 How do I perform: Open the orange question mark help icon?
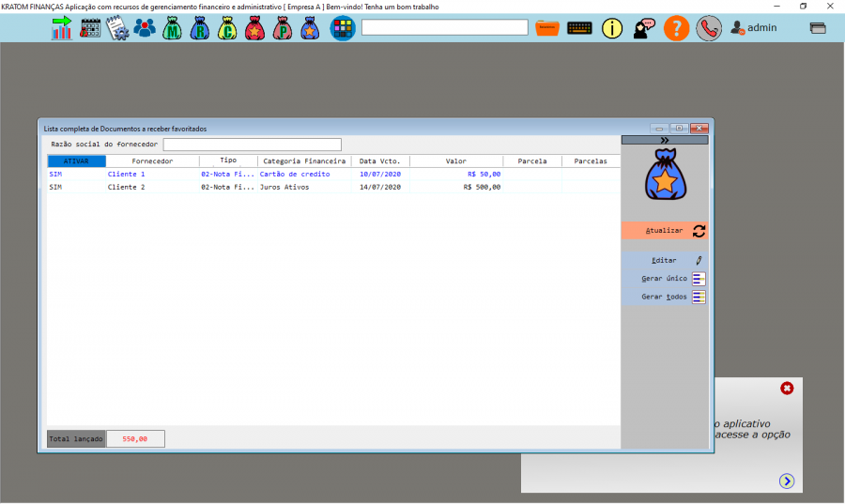676,28
